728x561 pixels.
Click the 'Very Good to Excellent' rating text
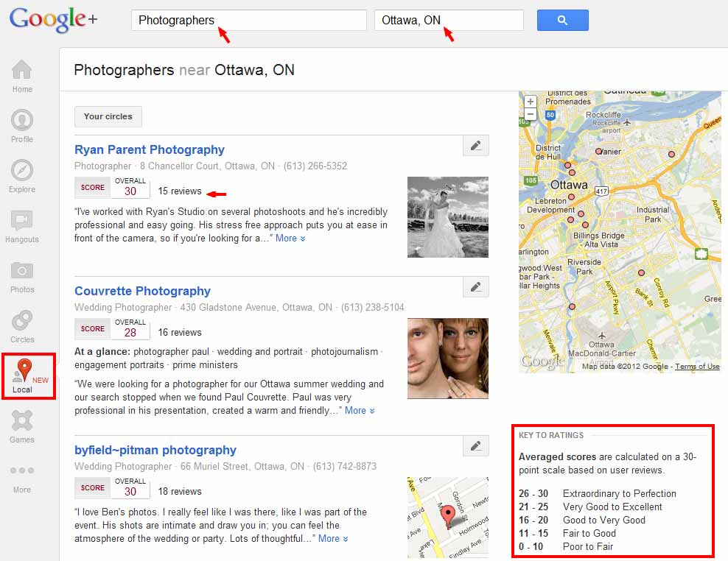pos(612,507)
